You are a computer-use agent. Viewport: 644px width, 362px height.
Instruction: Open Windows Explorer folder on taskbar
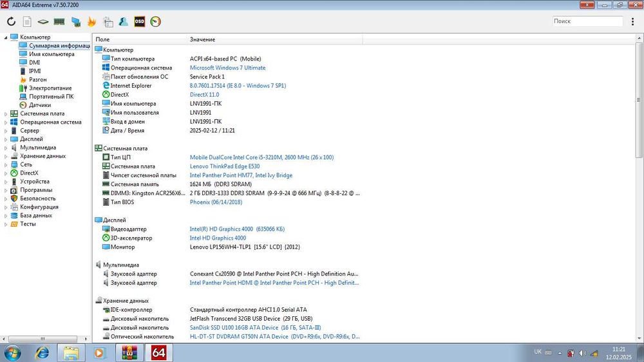coord(71,353)
